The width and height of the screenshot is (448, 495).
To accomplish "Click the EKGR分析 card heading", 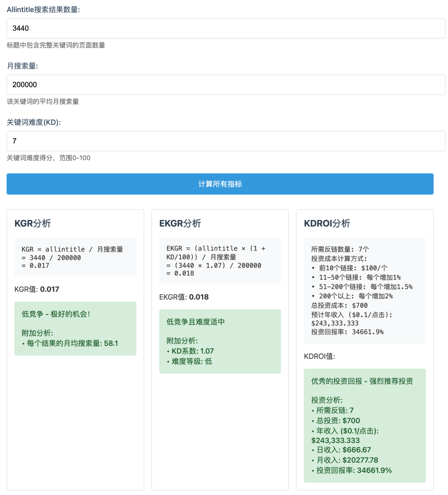I will 179,223.
